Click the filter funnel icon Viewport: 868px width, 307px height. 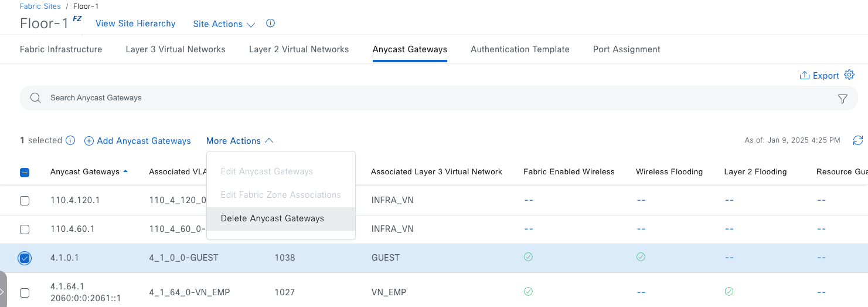click(x=843, y=99)
